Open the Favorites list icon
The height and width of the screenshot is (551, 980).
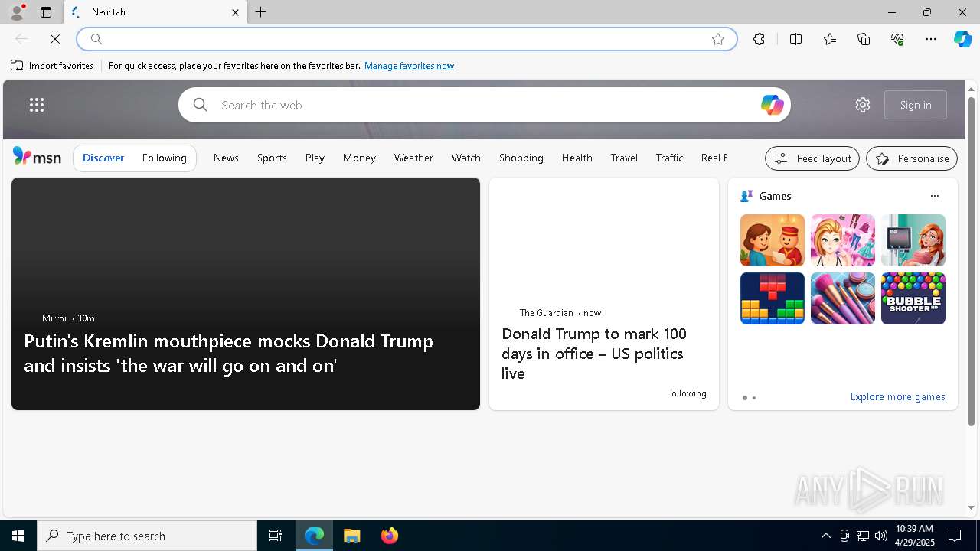pos(830,39)
